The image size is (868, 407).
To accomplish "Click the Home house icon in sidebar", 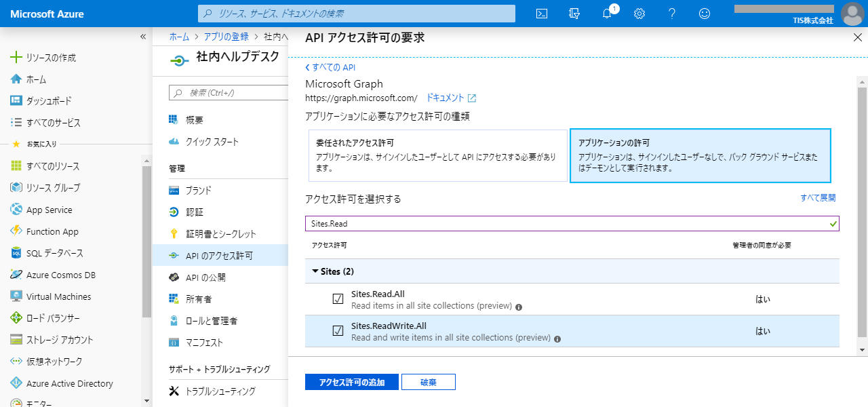I will [16, 79].
